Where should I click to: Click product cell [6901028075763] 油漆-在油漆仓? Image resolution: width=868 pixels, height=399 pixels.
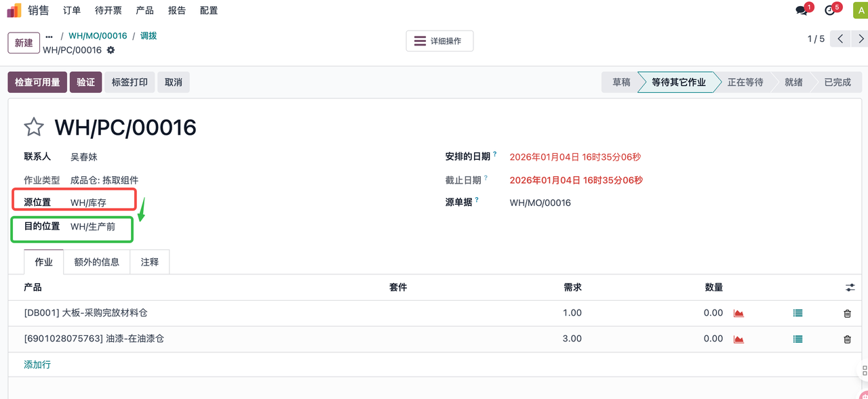[x=94, y=339]
